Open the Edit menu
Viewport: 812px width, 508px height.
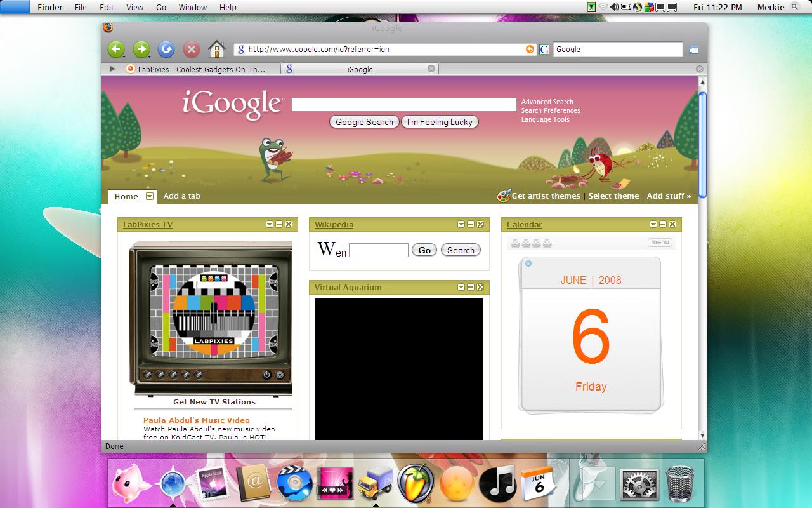tap(107, 7)
